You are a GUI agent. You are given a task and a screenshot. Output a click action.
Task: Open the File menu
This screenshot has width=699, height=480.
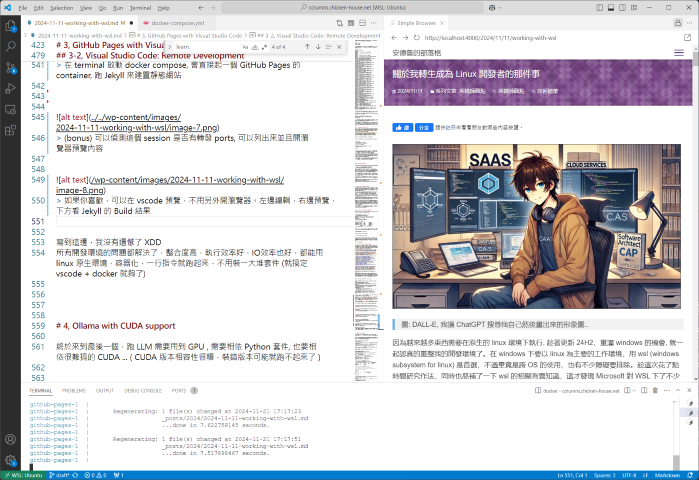pyautogui.click(x=23, y=8)
